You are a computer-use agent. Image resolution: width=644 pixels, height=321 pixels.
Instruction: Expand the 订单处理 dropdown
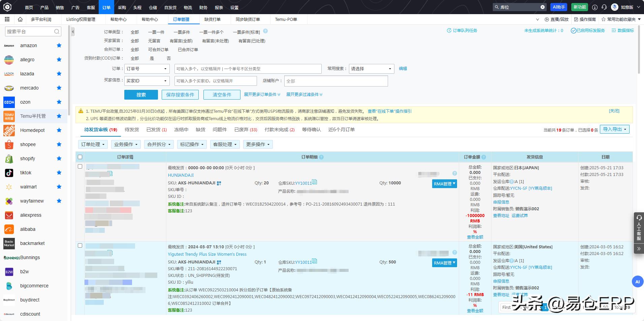tap(93, 144)
